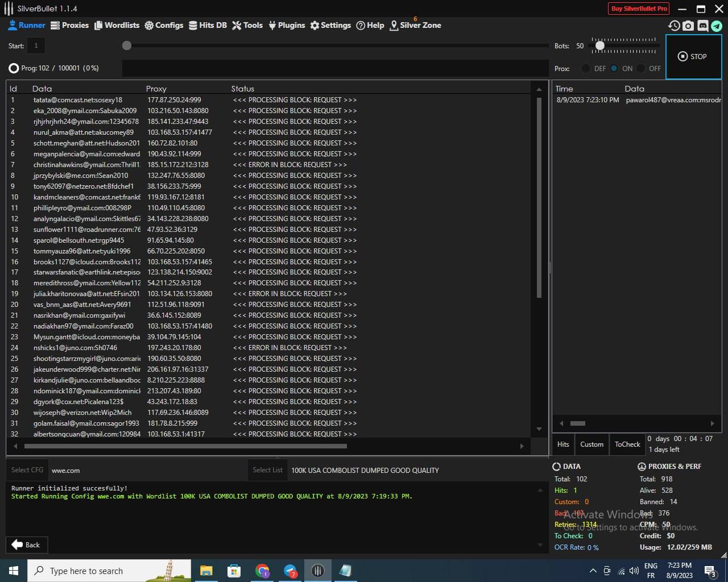This screenshot has height=582, width=728.
Task: Select the DEF proxy mode radio
Action: (x=586, y=68)
